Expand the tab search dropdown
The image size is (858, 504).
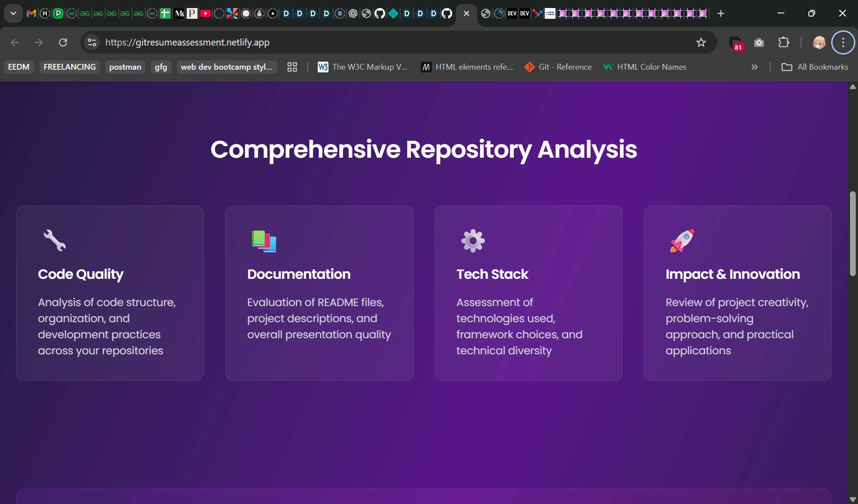(x=13, y=13)
